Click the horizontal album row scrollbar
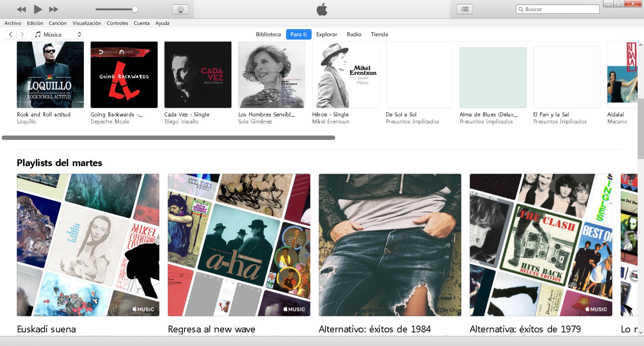Image resolution: width=644 pixels, height=346 pixels. [x=168, y=137]
